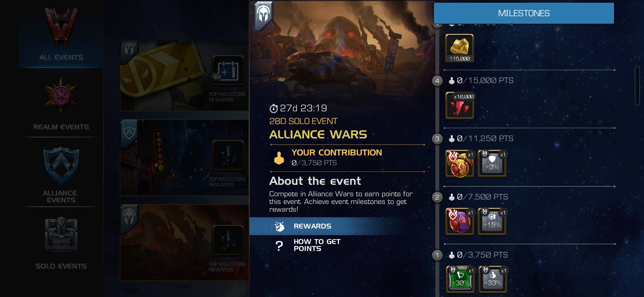This screenshot has width=644, height=297.
Task: Tap the green +30% revive reward
Action: pos(460,280)
